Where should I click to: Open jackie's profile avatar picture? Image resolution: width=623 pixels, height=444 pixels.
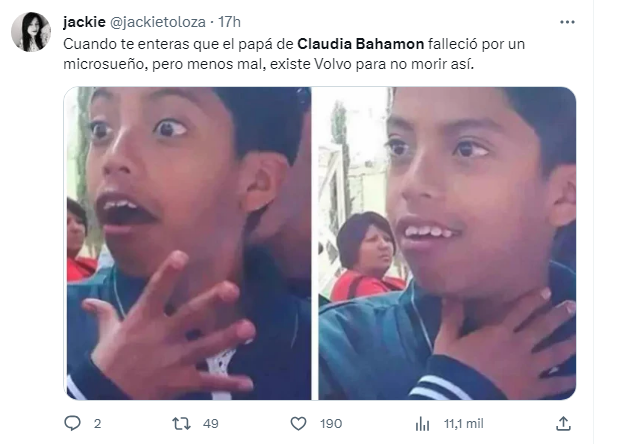coord(31,32)
